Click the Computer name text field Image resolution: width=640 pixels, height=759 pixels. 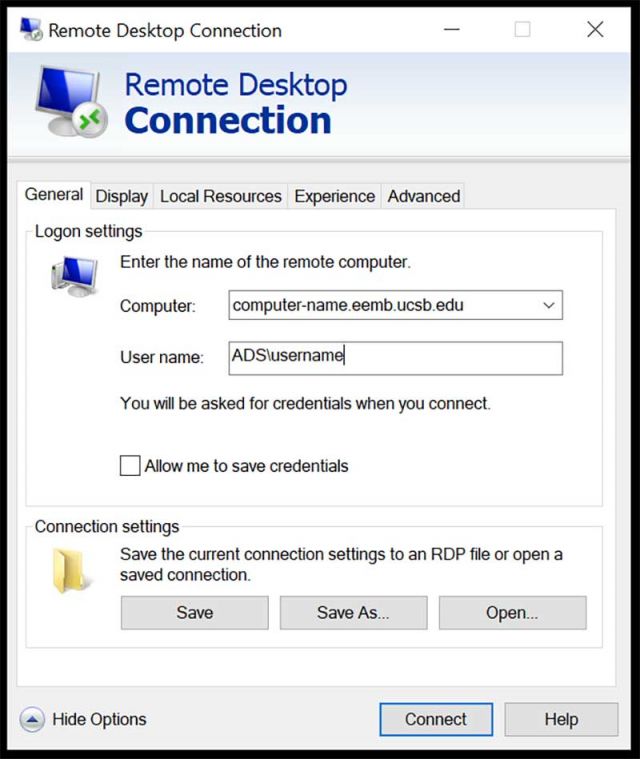380,305
